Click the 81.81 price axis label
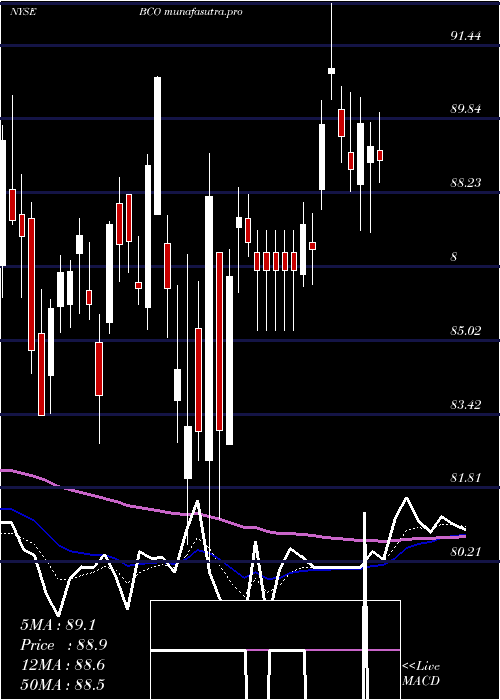This screenshot has width=500, height=700. pyautogui.click(x=466, y=478)
